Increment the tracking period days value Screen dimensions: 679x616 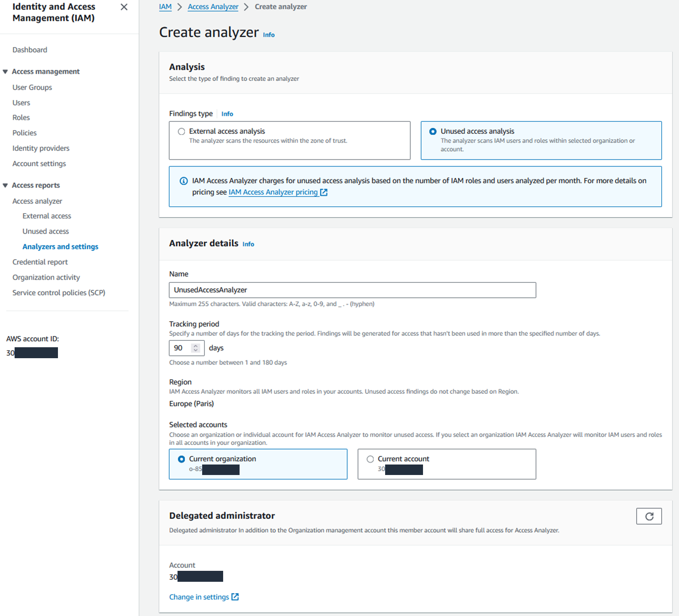pos(196,345)
